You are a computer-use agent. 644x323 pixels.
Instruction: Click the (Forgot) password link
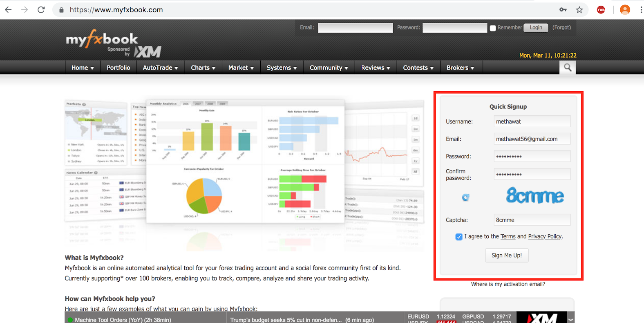561,27
